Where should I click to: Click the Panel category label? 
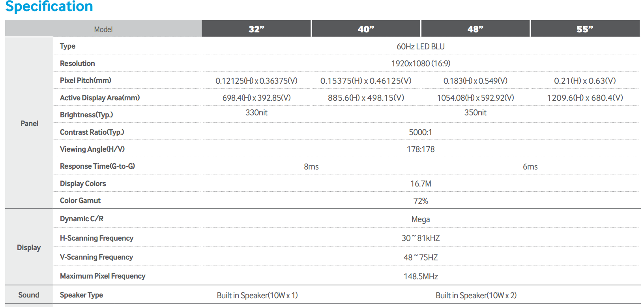tap(29, 123)
